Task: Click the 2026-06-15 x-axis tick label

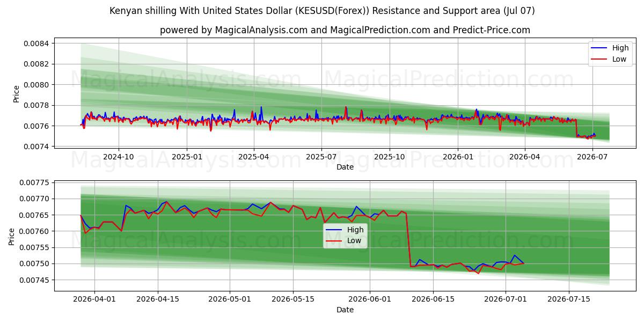Action: pos(433,299)
